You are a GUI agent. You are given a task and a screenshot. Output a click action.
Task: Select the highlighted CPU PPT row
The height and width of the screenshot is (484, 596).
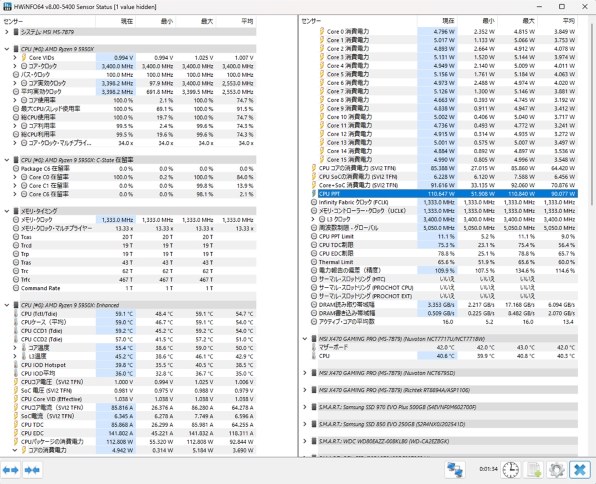click(x=444, y=194)
